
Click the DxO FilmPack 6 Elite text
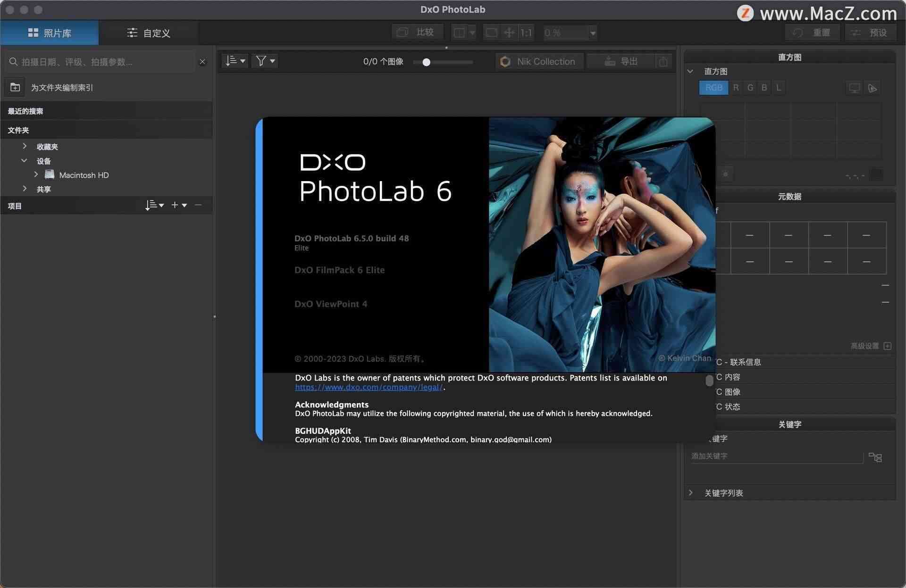[x=339, y=270]
